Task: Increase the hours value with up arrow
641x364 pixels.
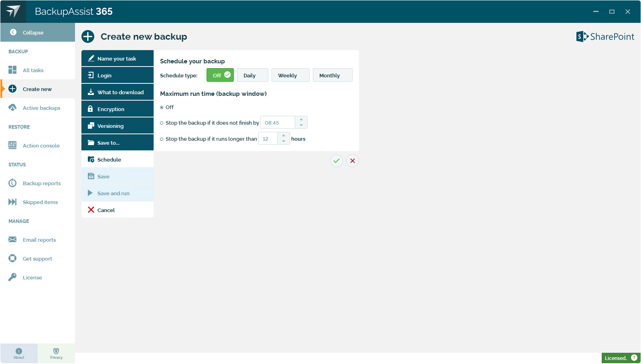Action: coord(284,135)
